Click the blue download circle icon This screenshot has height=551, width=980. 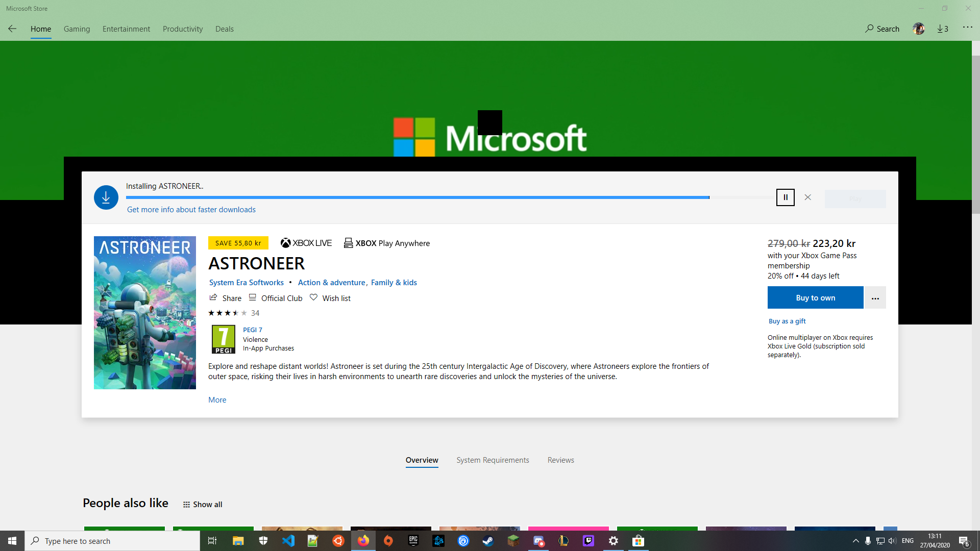pos(106,197)
